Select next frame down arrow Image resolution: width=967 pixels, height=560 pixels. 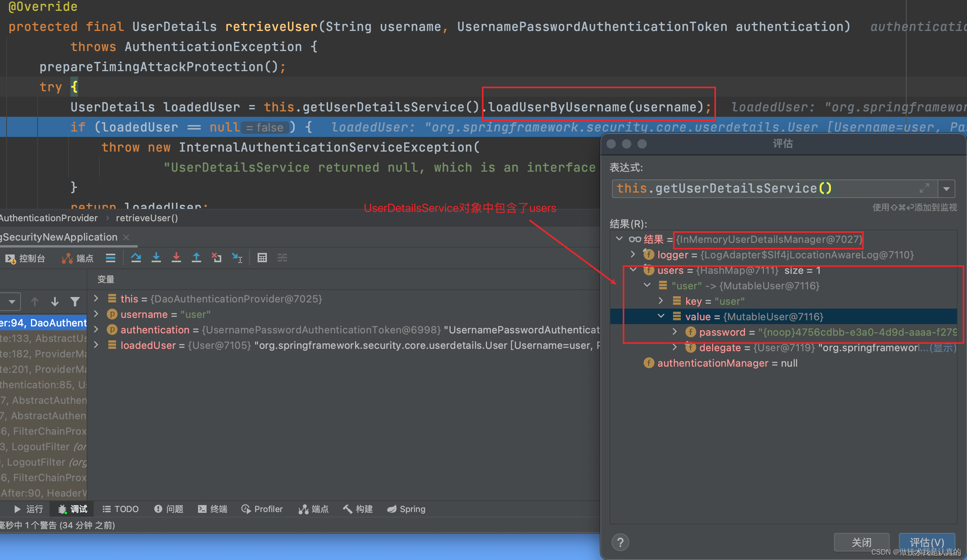pos(55,301)
